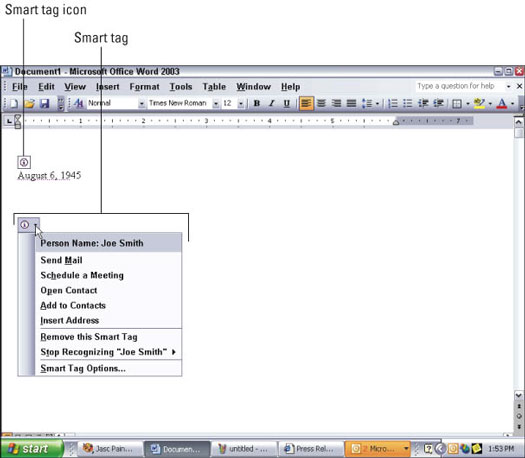Open the Times New Roman font dropdown

(x=216, y=104)
